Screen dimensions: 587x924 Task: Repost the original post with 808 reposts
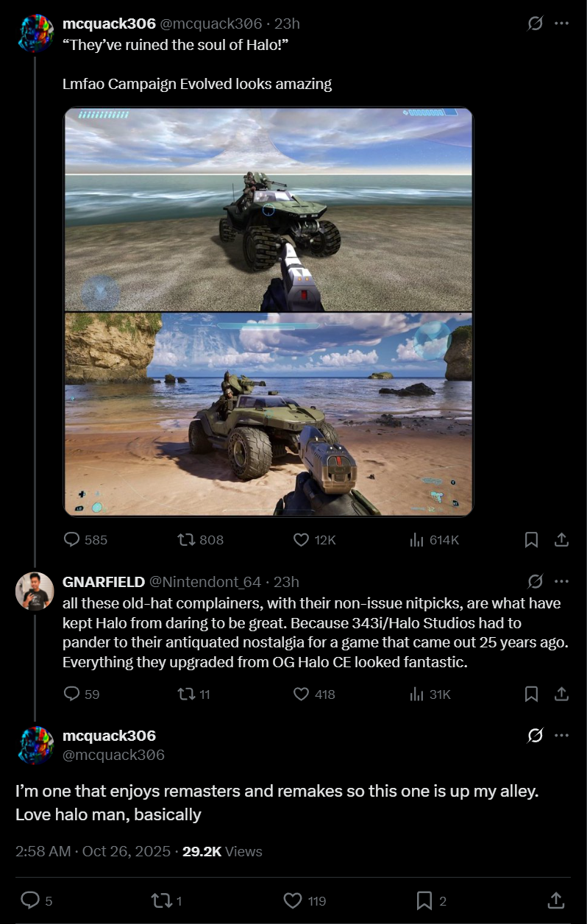pyautogui.click(x=200, y=540)
